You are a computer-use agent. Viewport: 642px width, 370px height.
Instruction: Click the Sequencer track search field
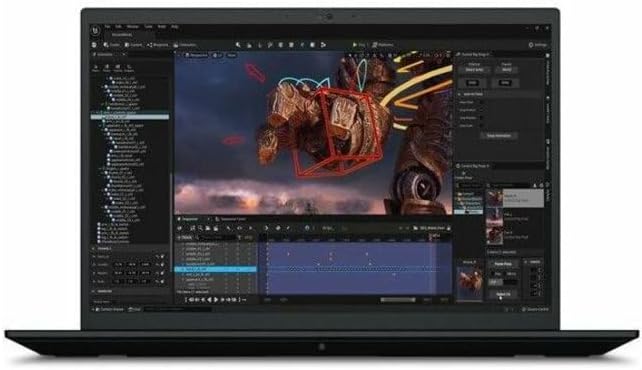pyautogui.click(x=217, y=237)
